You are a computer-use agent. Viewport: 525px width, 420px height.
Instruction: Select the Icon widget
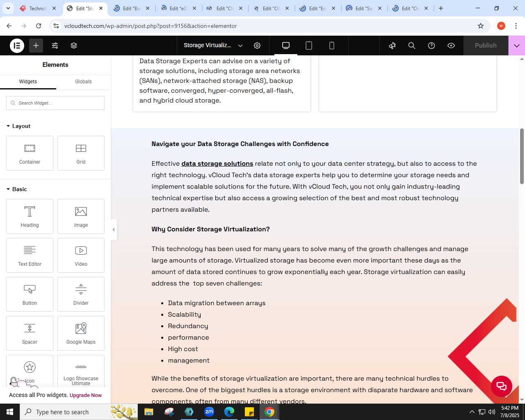coord(30,371)
